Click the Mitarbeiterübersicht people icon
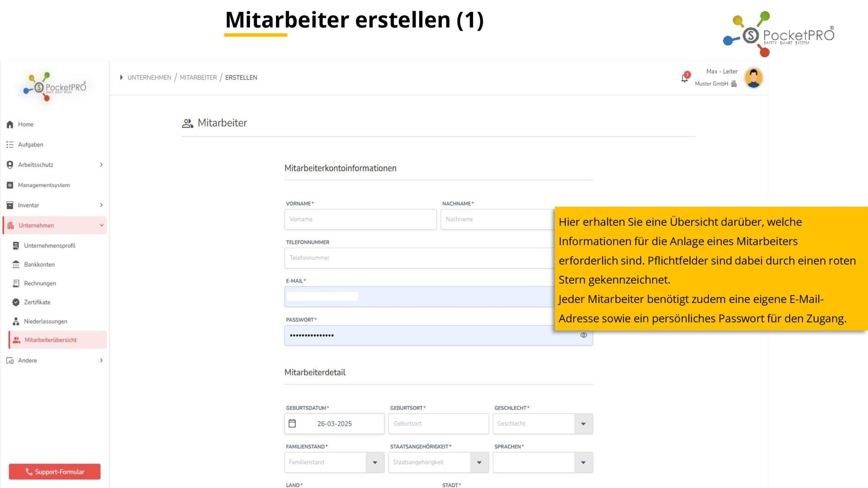The image size is (868, 488). (16, 340)
